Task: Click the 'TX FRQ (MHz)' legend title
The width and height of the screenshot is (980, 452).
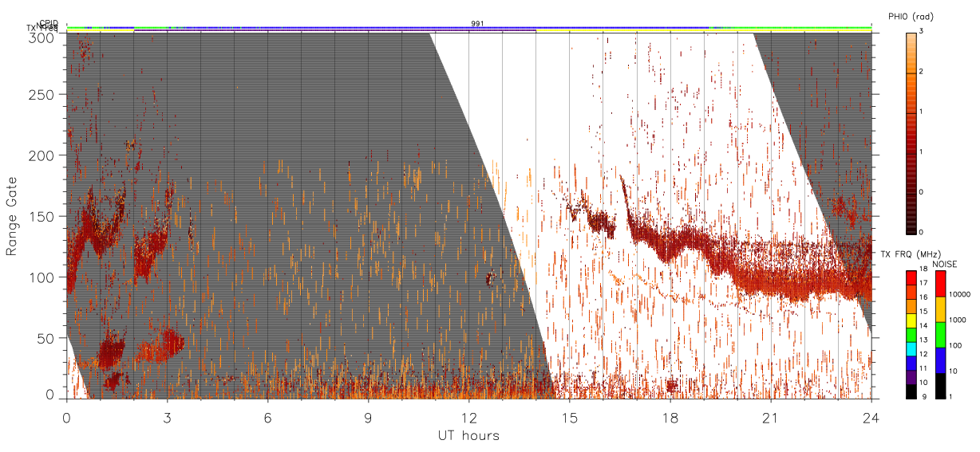Action: coord(911,254)
